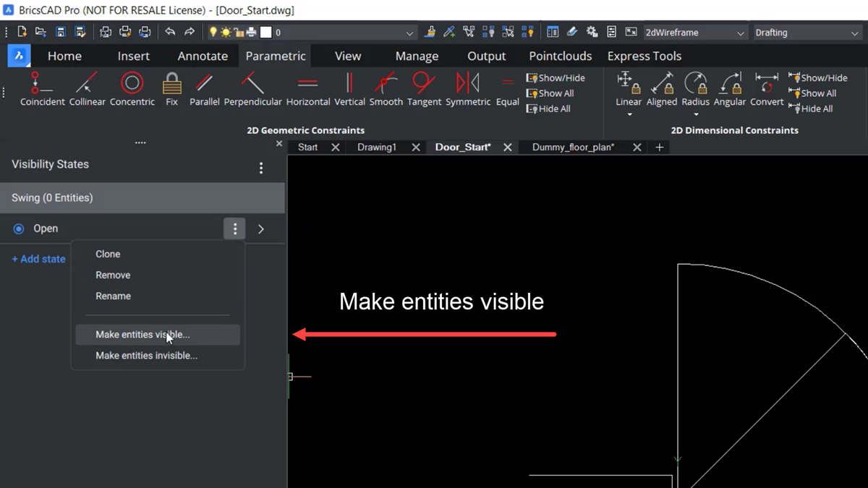Click the Convert dimensional constraint icon
The height and width of the screenshot is (488, 868).
coord(767,88)
